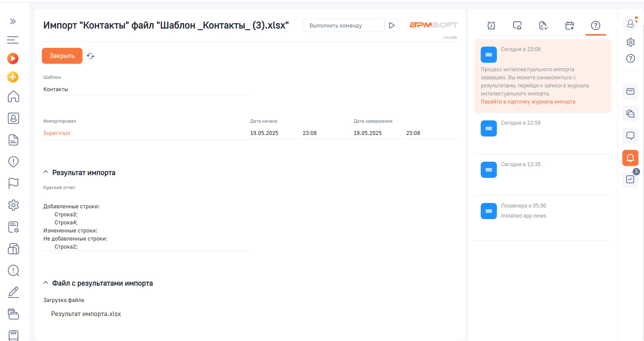Collapse the Результат импорта section

pyautogui.click(x=46, y=172)
